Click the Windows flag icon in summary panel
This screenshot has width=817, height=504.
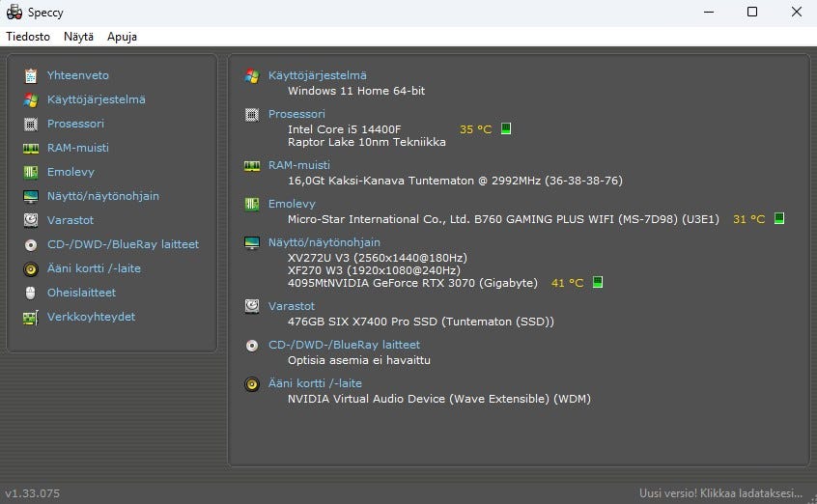[x=252, y=76]
